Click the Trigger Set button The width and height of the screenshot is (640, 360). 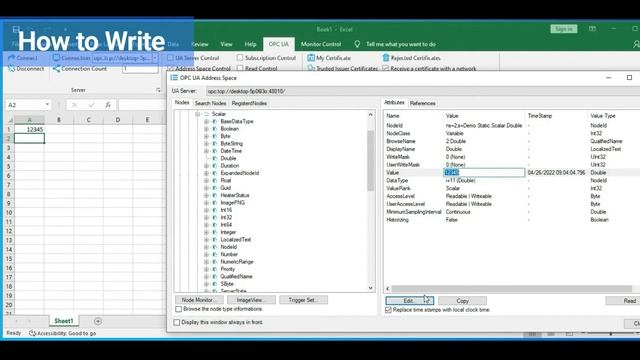303,300
